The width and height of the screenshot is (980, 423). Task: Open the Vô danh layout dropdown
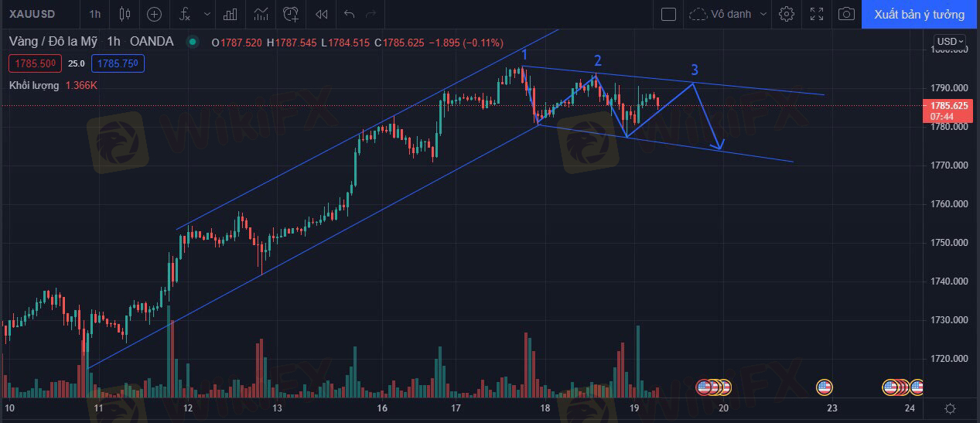point(729,14)
